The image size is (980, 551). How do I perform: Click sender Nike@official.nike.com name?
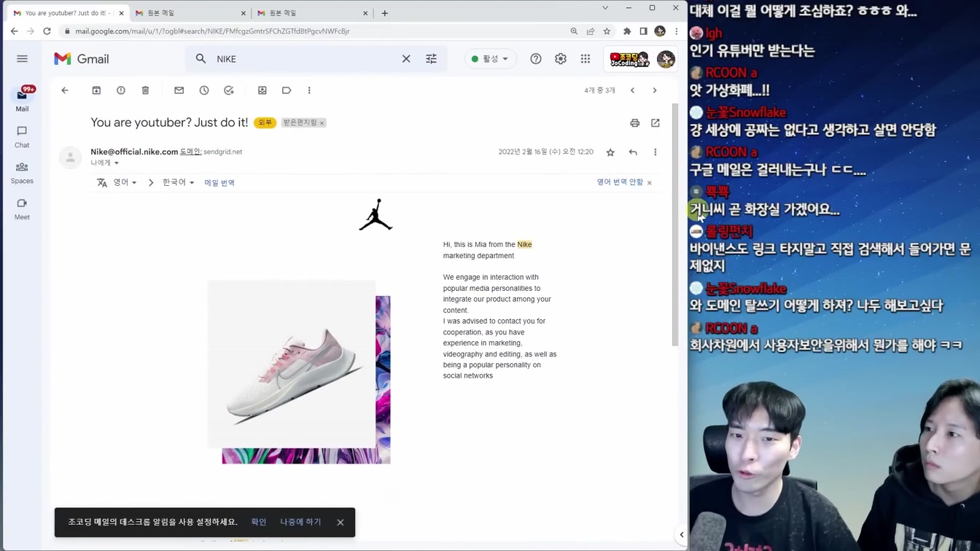[x=134, y=152]
